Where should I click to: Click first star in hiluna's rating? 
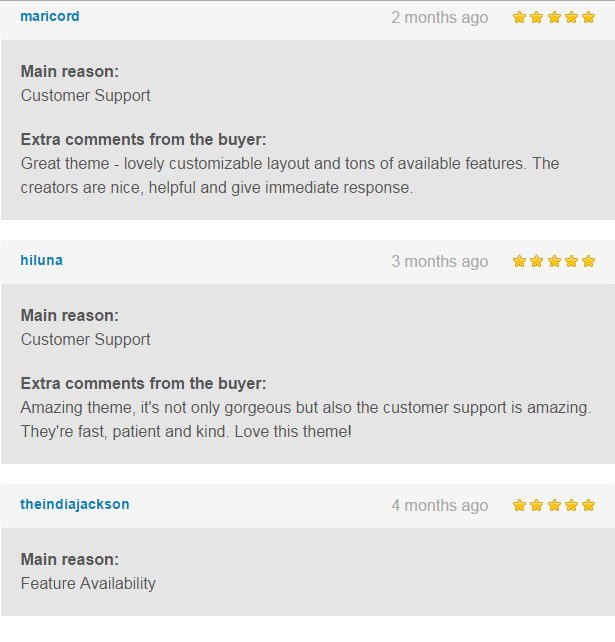click(519, 261)
